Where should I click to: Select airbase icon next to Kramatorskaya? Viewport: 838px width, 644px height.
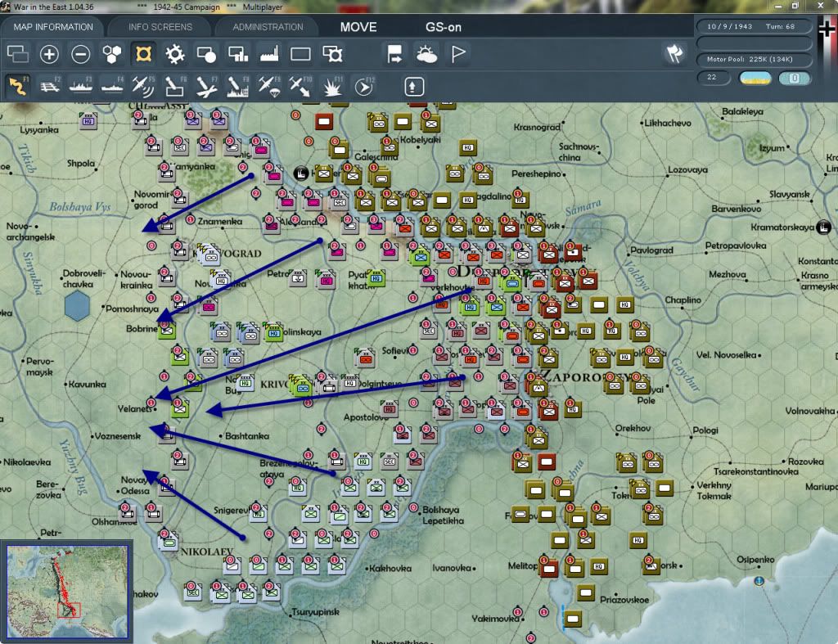823,227
